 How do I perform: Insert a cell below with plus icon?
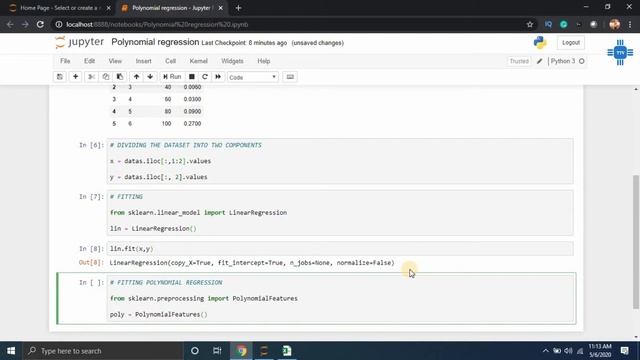click(x=76, y=77)
